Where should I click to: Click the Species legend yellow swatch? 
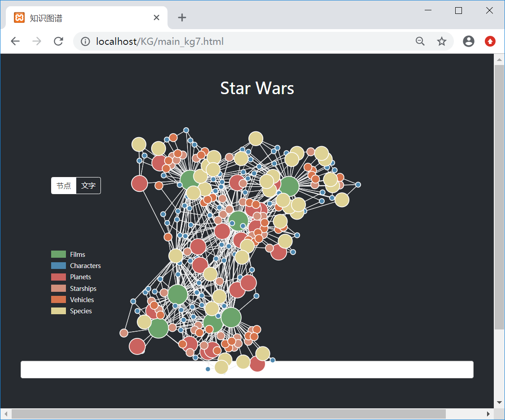coord(58,311)
